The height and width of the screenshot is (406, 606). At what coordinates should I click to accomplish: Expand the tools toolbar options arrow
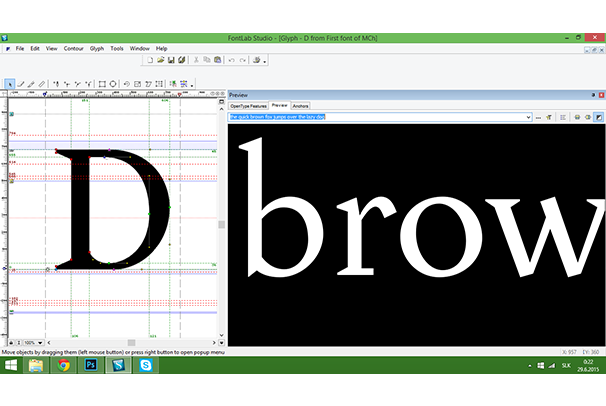193,85
